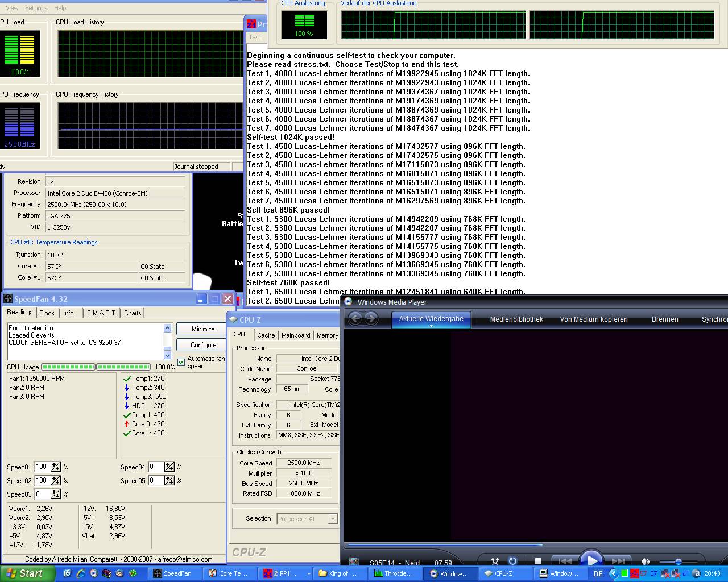The width and height of the screenshot is (728, 582).
Task: Click Core 1 green check icon in SpeedFan
Action: tap(127, 433)
